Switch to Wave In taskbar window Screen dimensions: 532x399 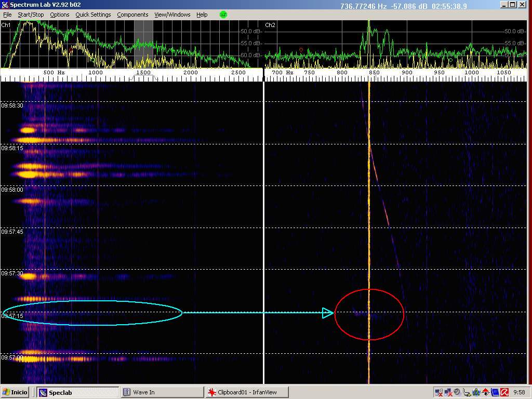coord(162,392)
